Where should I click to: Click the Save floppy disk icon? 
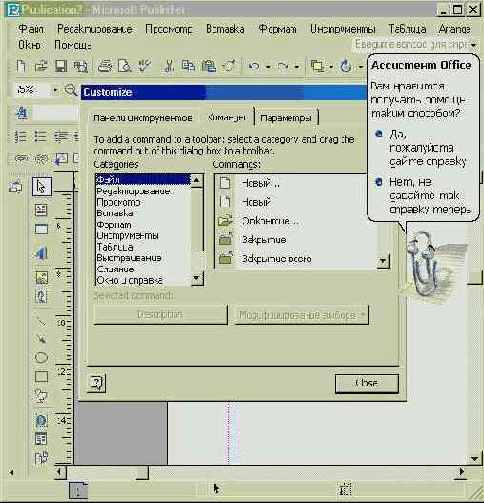point(61,66)
